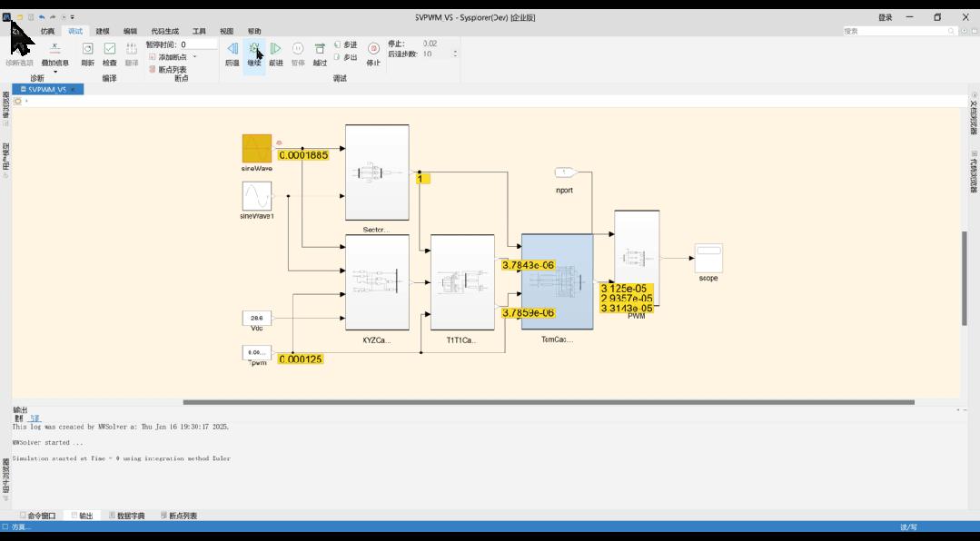
Task: Open the 断点列表 breakpoint list in ribbon
Action: click(x=167, y=69)
